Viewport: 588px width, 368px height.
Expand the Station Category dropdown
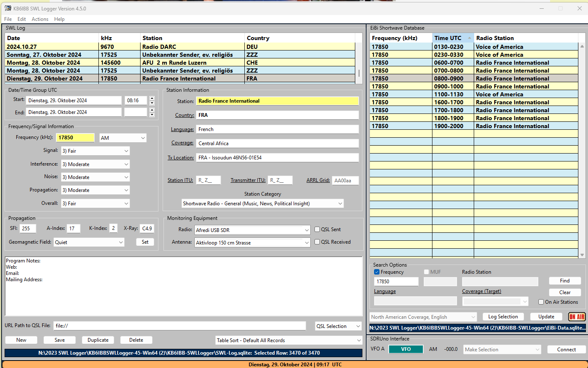(x=340, y=204)
